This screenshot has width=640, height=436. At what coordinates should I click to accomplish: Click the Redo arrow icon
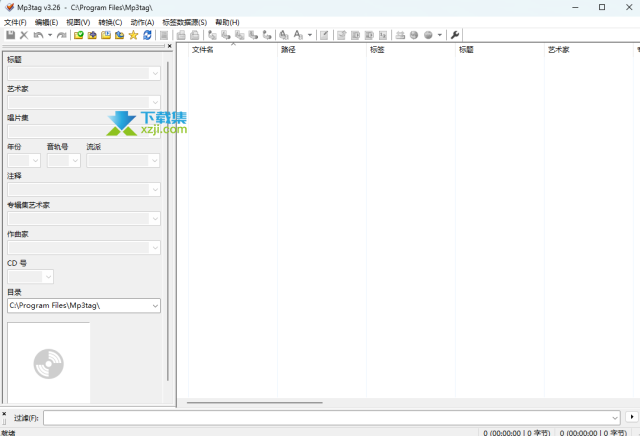(x=62, y=35)
